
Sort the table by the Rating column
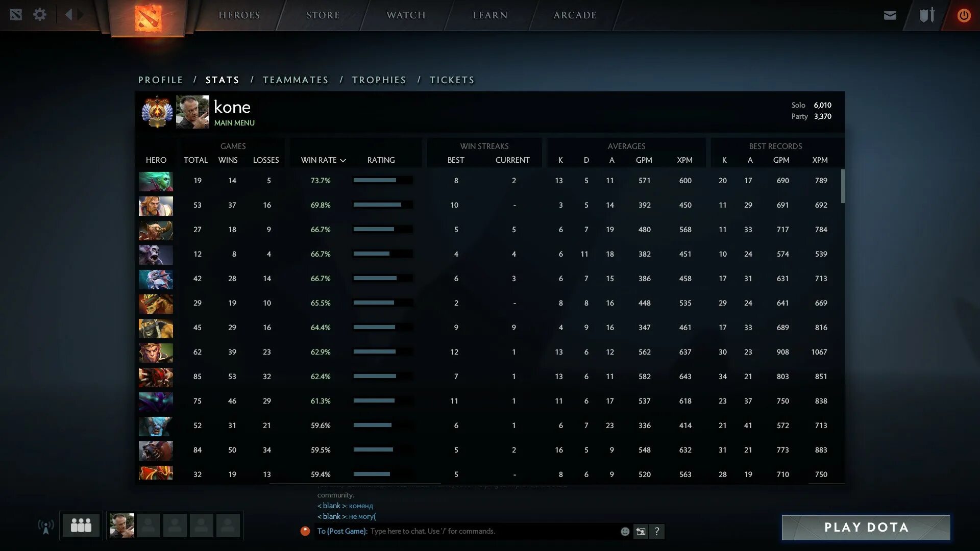[x=381, y=160]
